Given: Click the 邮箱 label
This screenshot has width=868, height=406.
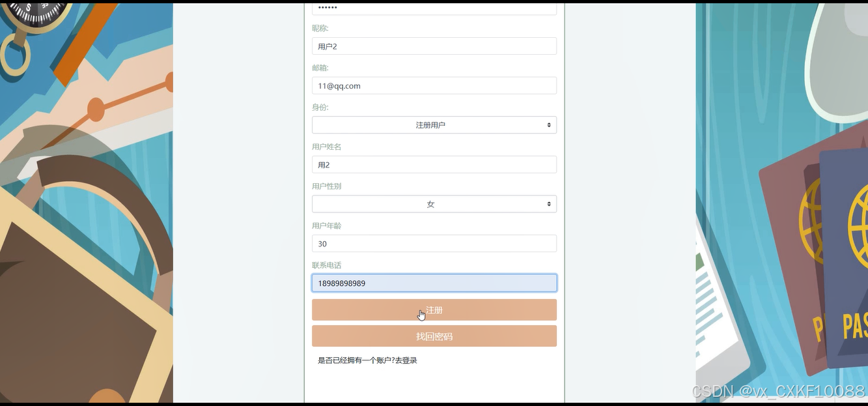Looking at the screenshot, I should [x=320, y=68].
